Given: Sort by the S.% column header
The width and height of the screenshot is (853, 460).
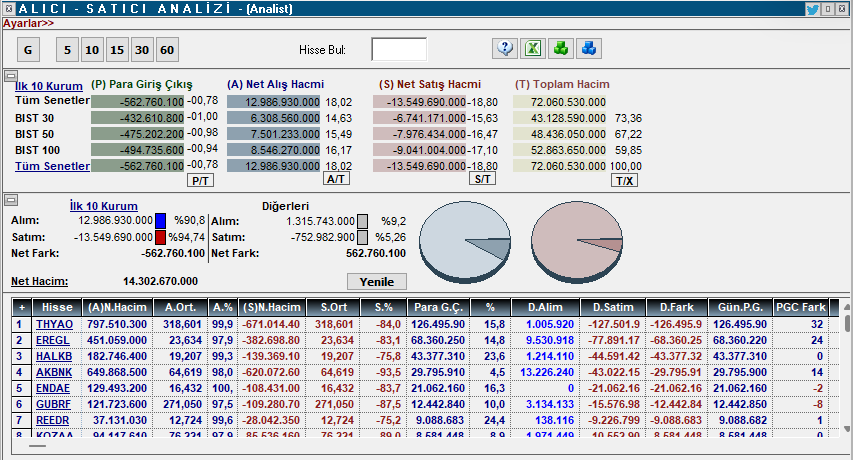Looking at the screenshot, I should [384, 307].
